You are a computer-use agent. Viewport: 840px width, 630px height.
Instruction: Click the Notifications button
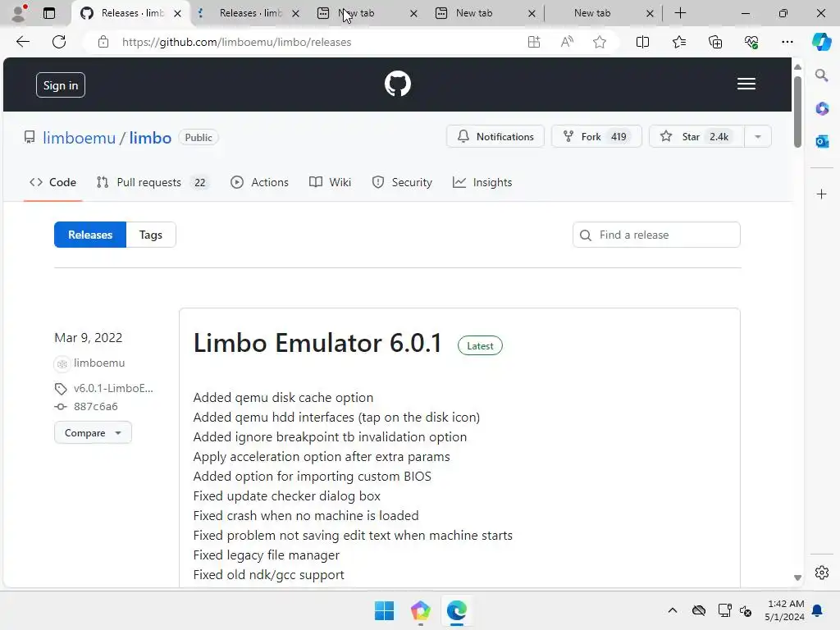(x=495, y=137)
